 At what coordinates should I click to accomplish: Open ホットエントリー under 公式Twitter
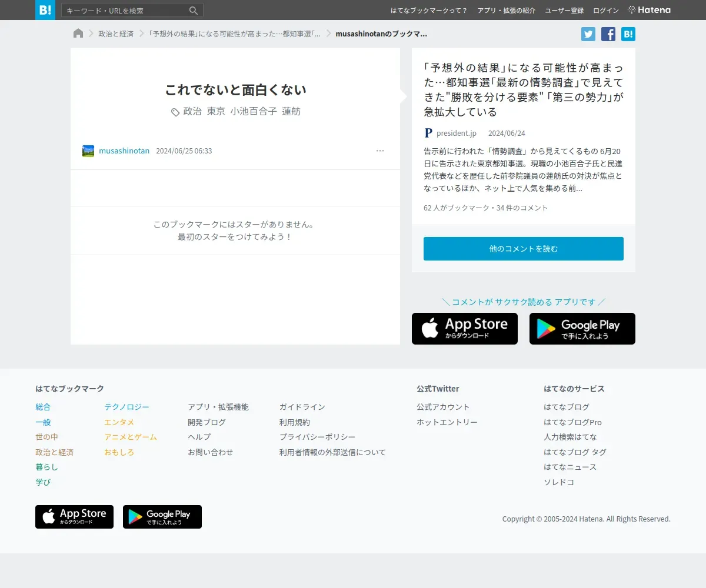click(447, 422)
